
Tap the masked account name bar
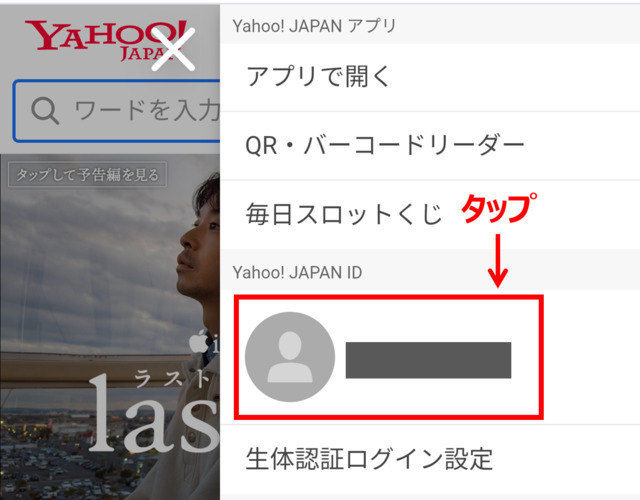[428, 360]
